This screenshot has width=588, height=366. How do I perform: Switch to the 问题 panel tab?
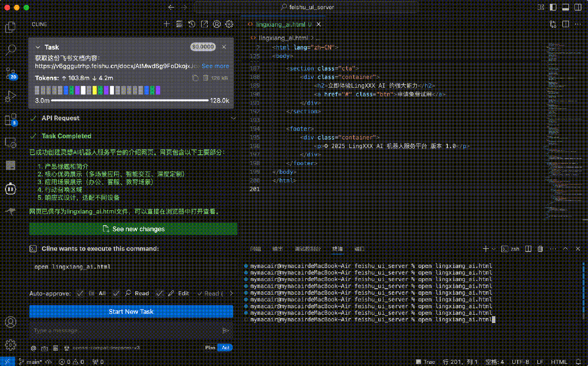[255, 248]
